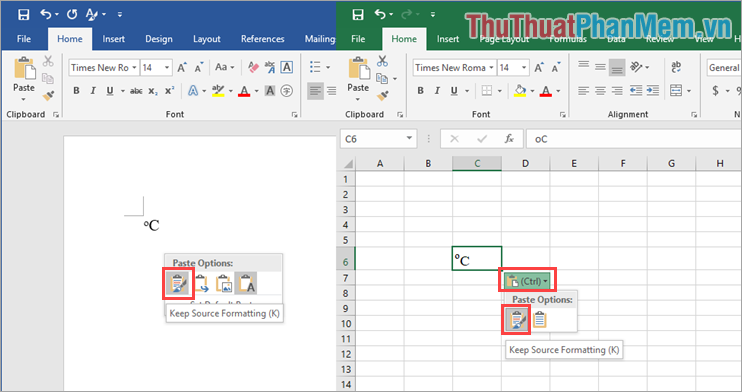Screen dimensions: 742x392
Task: Expand the Excel Name Box dropdown arrow
Action: [409, 139]
